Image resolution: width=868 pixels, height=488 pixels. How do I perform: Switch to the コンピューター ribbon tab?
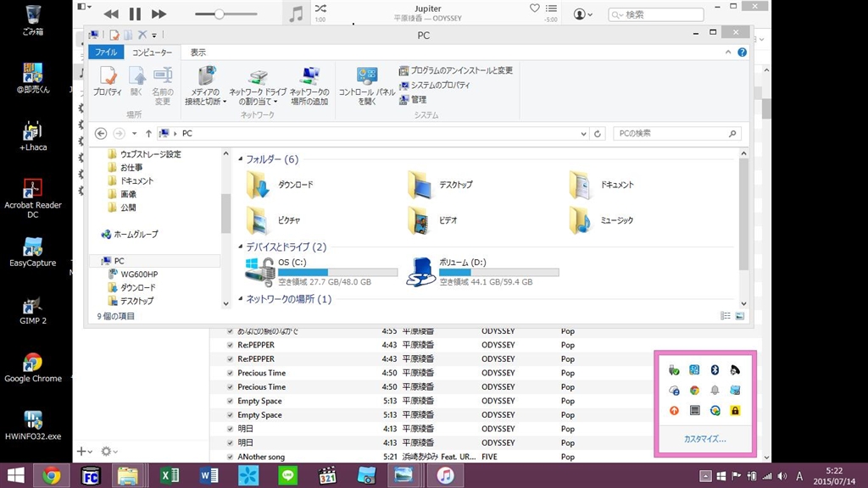pos(152,52)
